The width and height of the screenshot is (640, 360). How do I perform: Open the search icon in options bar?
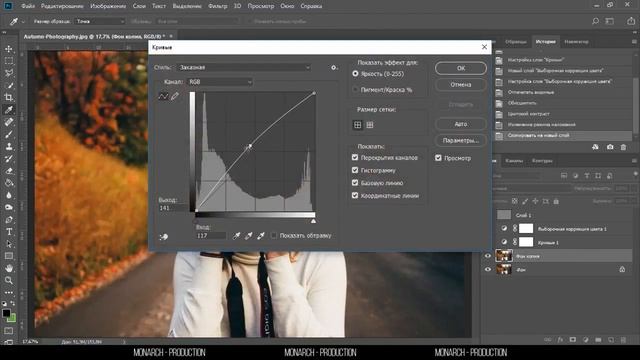tap(596, 21)
